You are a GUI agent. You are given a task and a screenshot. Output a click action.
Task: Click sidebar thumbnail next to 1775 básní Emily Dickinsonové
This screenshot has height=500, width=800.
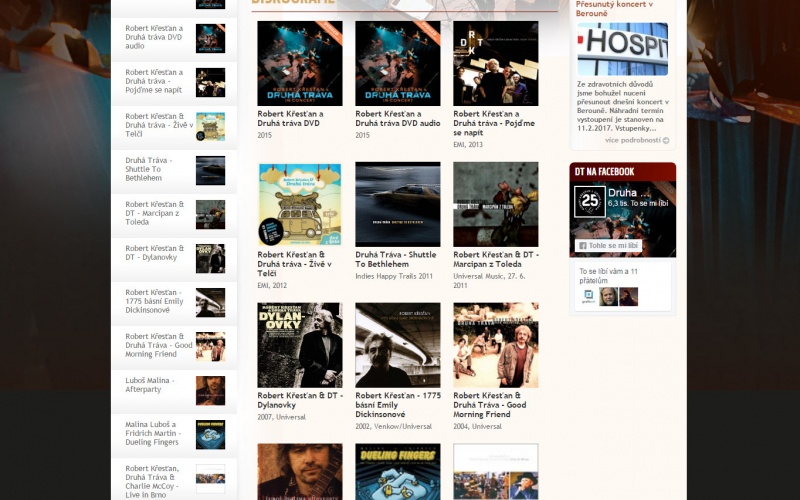tap(210, 302)
